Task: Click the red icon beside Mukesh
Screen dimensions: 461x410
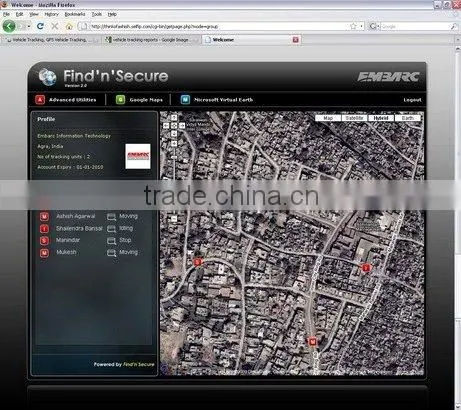Action: pos(44,253)
